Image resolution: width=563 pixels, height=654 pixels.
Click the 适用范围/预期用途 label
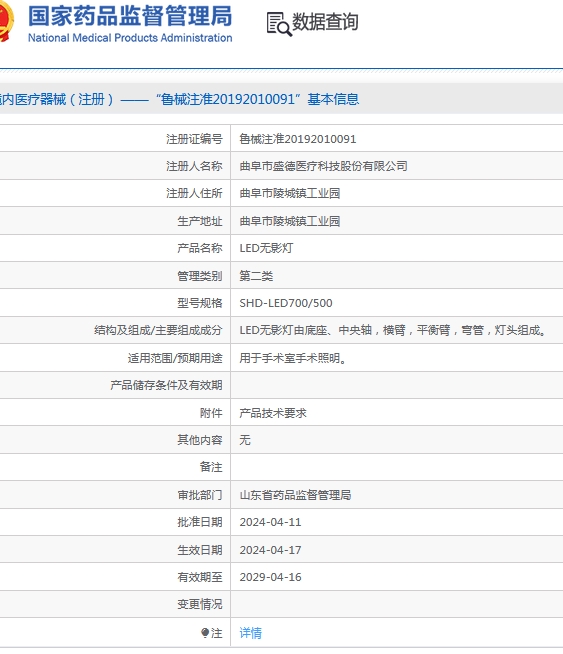pos(175,358)
